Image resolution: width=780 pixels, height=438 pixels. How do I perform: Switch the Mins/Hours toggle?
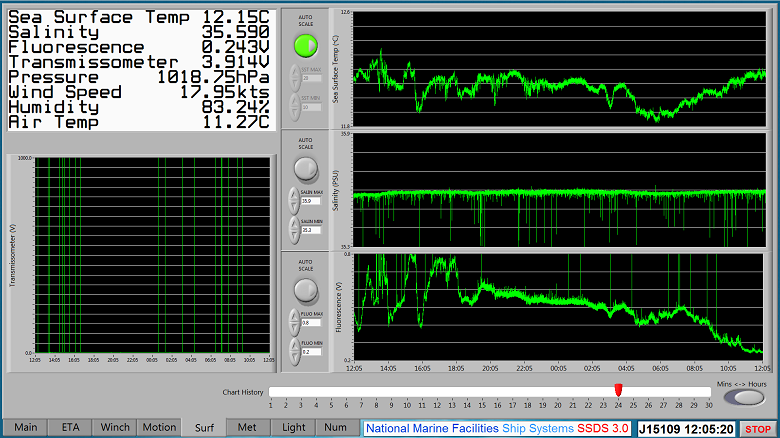click(741, 398)
